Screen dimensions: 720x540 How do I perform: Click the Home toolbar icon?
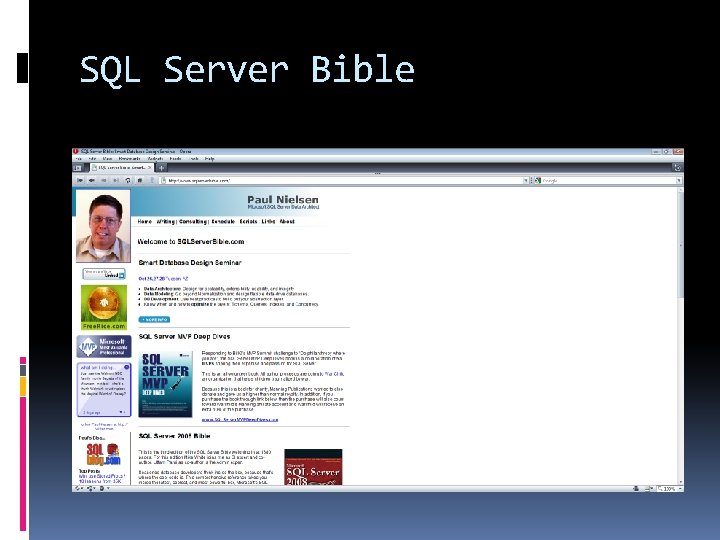click(140, 180)
